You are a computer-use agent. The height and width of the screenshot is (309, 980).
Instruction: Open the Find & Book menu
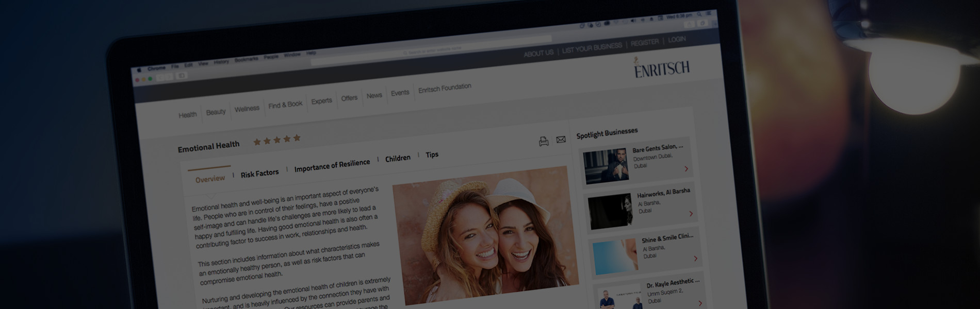285,105
